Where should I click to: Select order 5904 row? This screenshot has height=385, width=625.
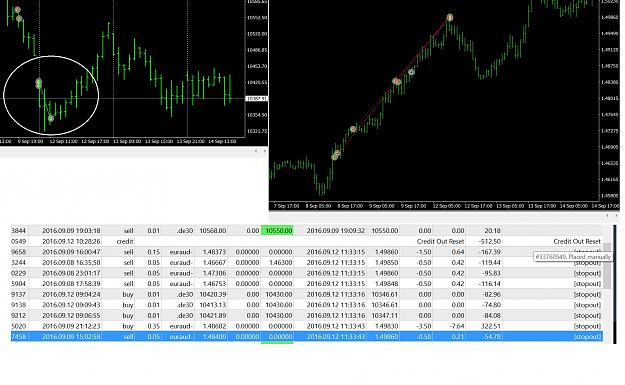pos(307,284)
